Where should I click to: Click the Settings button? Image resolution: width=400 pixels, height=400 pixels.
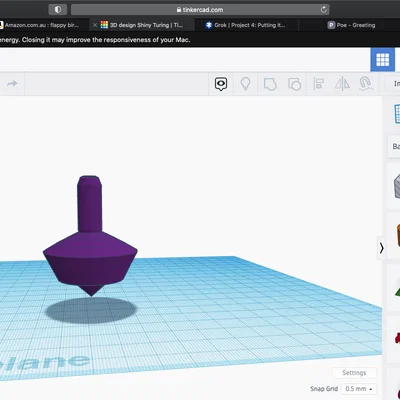[x=354, y=373]
